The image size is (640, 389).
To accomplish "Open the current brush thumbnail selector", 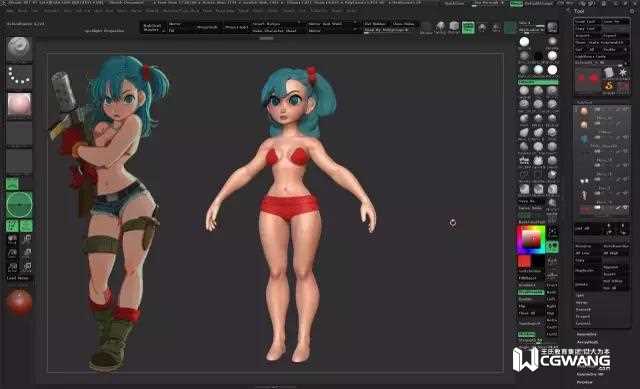I will click(19, 49).
